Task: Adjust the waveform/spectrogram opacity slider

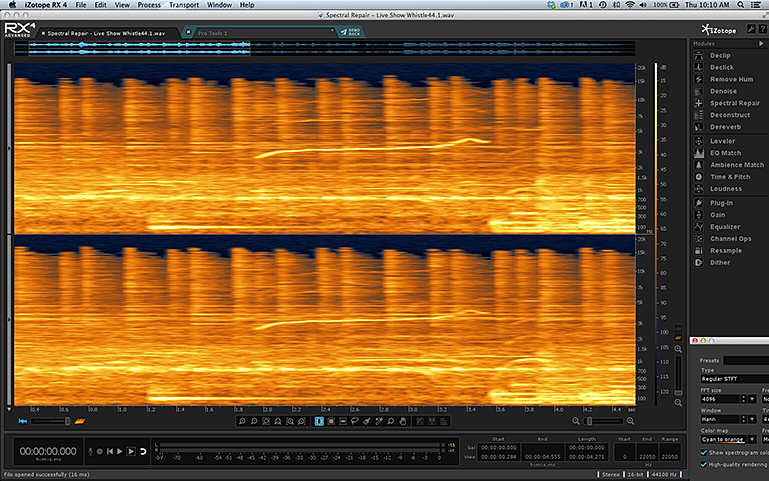Action: coord(51,421)
